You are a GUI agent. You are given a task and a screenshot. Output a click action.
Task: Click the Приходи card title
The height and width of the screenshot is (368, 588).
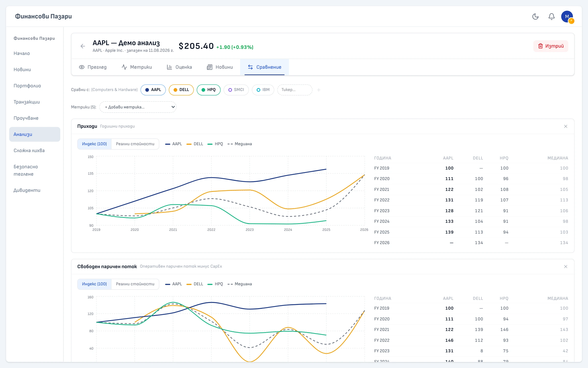pyautogui.click(x=87, y=126)
